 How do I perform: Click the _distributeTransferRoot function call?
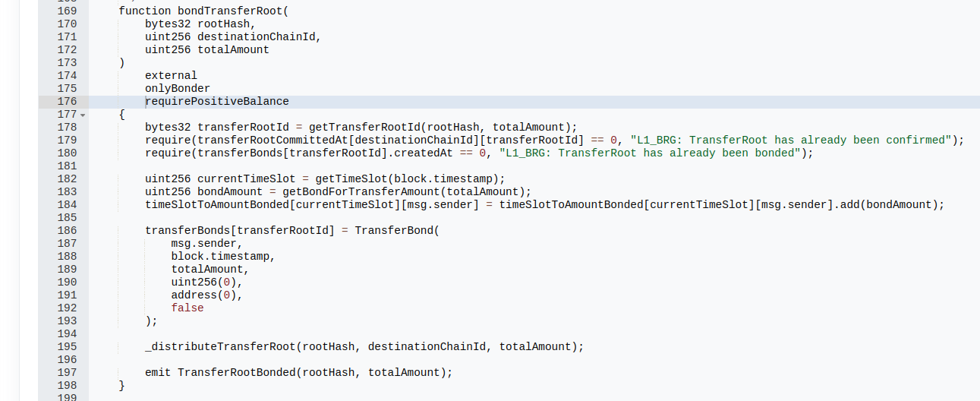[x=220, y=346]
